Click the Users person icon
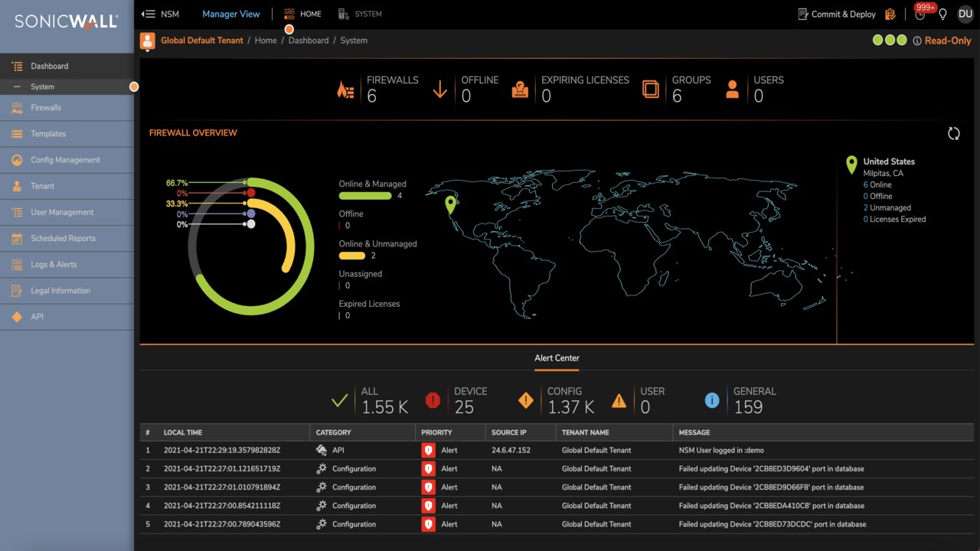The image size is (980, 551). pos(732,90)
